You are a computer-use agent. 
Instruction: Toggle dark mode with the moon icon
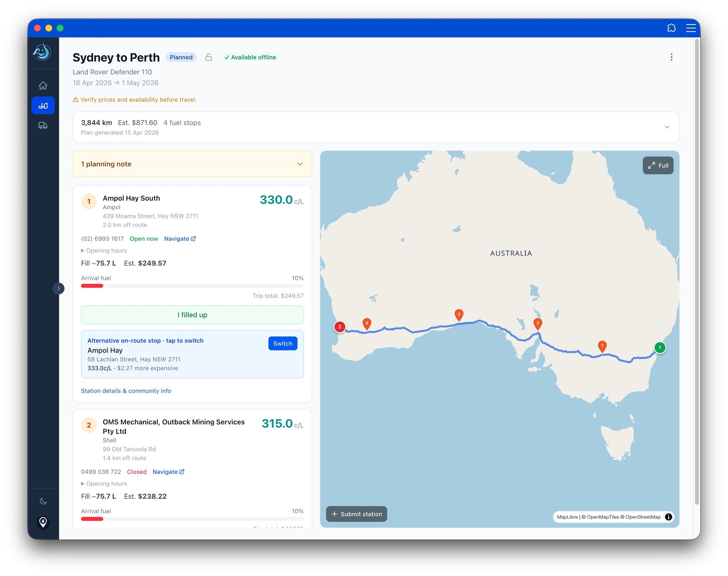43,501
